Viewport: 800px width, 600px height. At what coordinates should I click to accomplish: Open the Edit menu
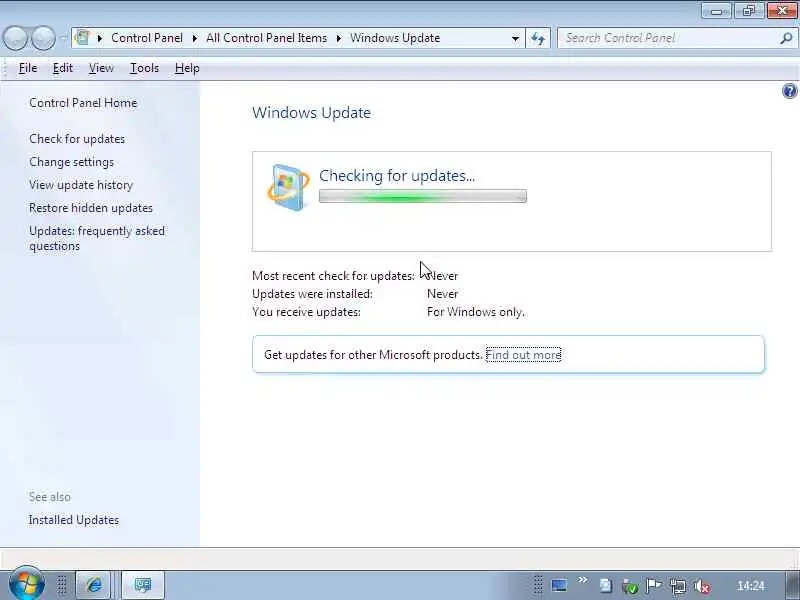point(63,68)
